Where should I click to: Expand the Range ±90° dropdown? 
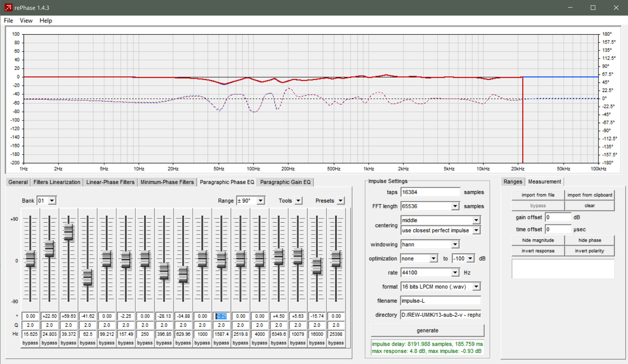pos(260,201)
